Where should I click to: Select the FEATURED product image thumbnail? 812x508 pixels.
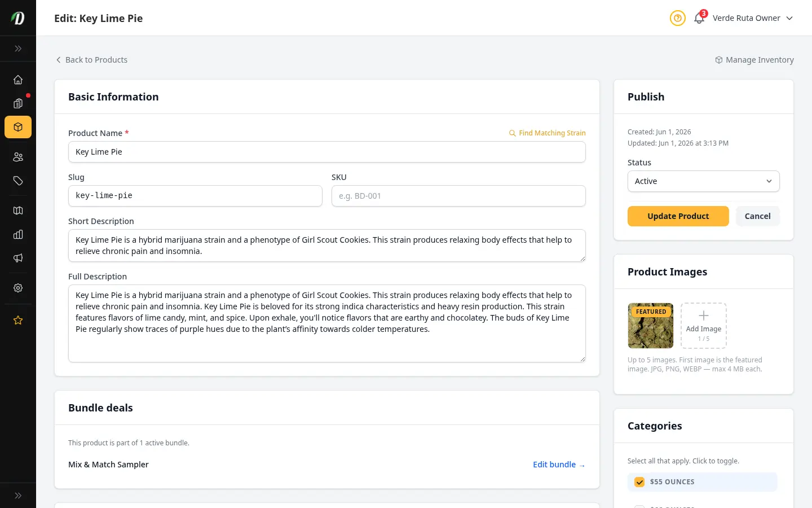click(x=651, y=326)
